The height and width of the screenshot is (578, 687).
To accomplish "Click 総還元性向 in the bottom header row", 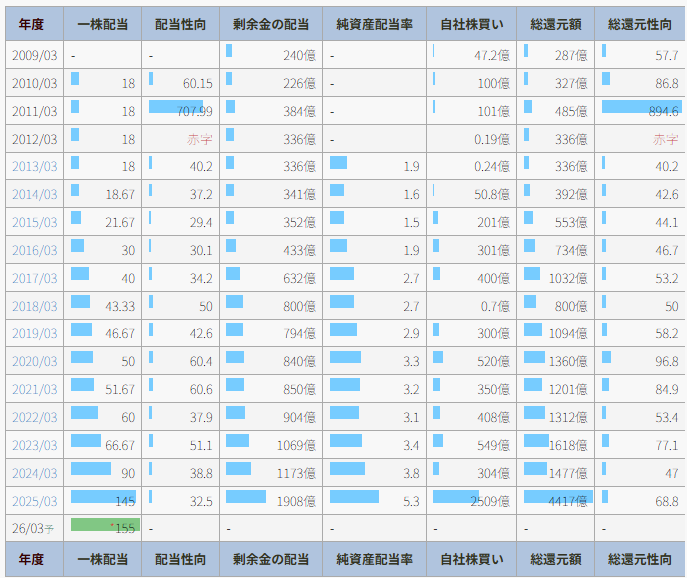I will (640, 559).
